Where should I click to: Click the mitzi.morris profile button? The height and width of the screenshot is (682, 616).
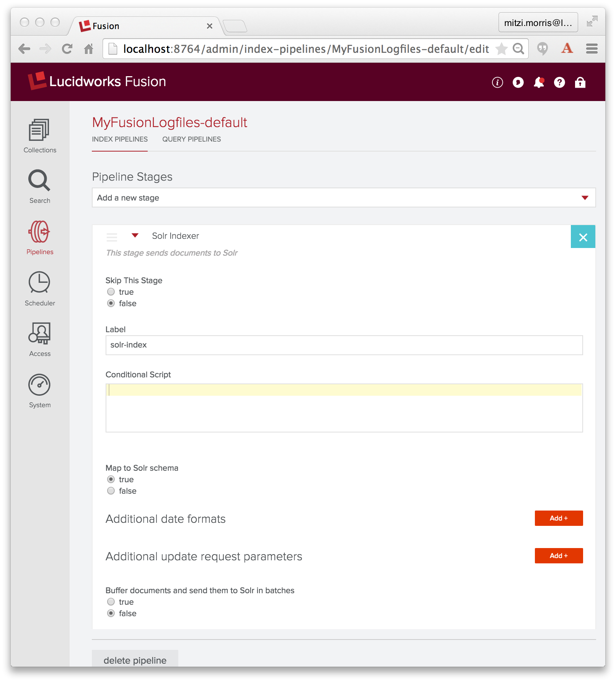538,23
